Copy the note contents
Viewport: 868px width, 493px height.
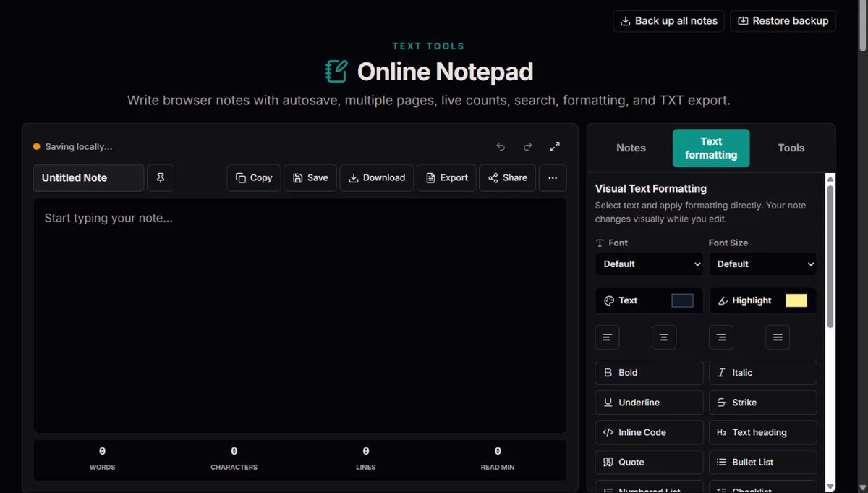(x=254, y=178)
